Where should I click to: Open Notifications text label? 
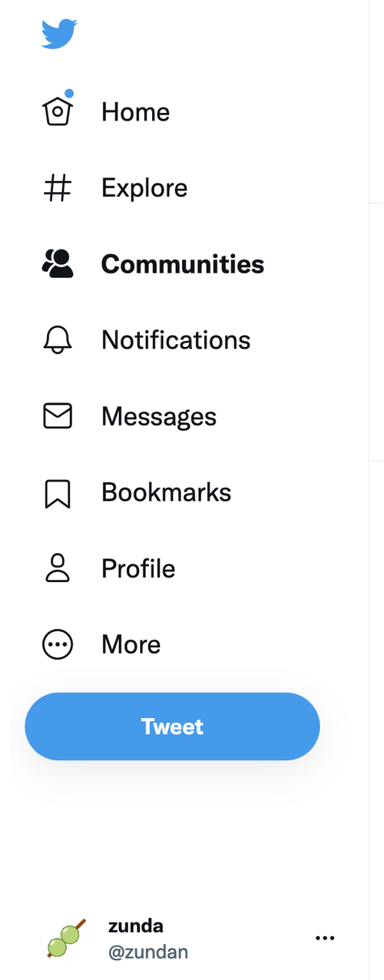176,340
